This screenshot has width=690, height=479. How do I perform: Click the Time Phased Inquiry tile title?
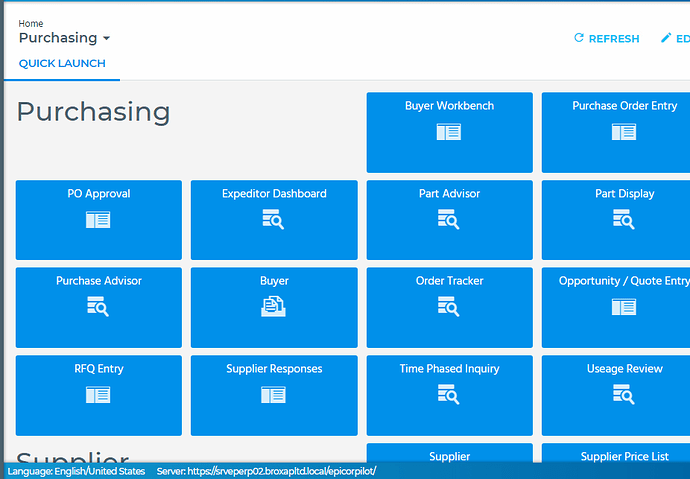pos(449,369)
